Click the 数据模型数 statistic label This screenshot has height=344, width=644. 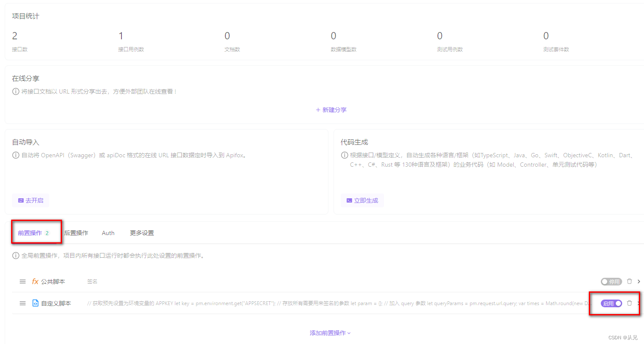click(x=344, y=50)
